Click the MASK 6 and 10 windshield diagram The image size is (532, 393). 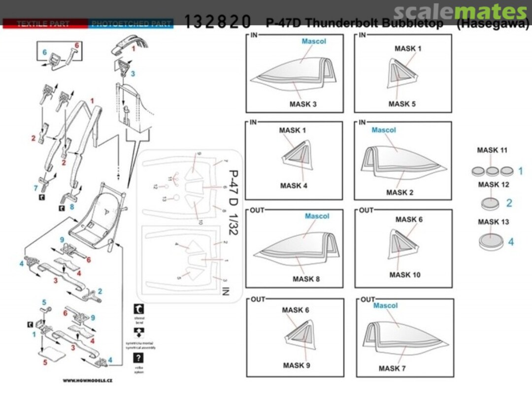pos(403,247)
